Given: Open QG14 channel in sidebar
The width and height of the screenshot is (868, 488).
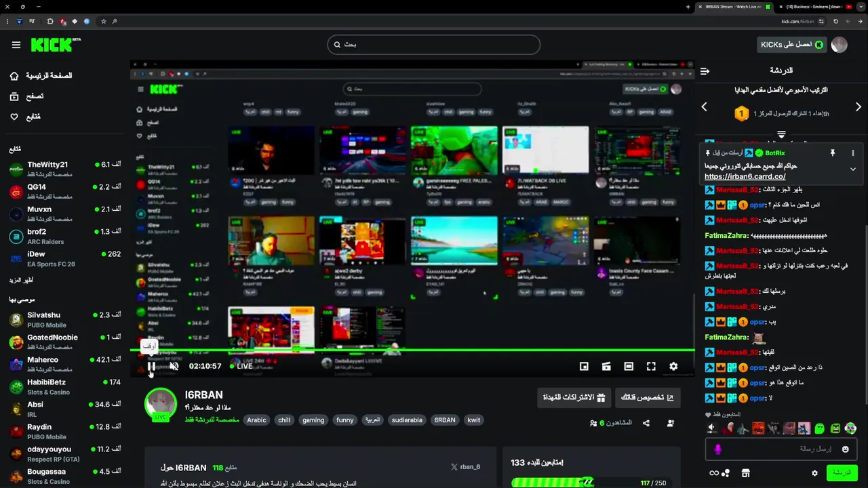Looking at the screenshot, I should 65,191.
